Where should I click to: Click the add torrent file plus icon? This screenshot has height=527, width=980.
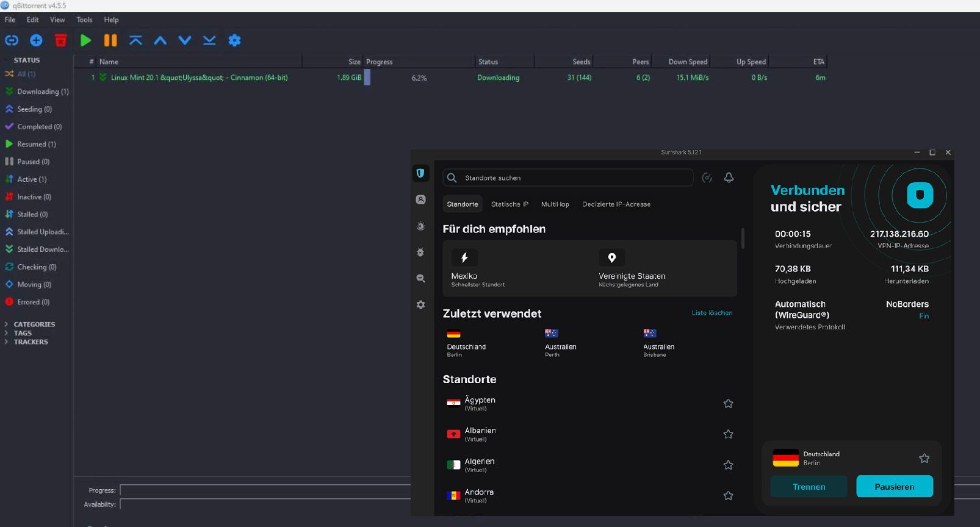[x=36, y=40]
